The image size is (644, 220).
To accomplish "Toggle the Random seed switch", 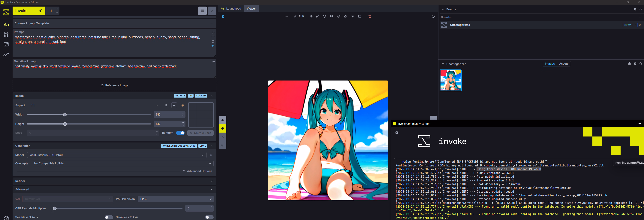I will [180, 133].
